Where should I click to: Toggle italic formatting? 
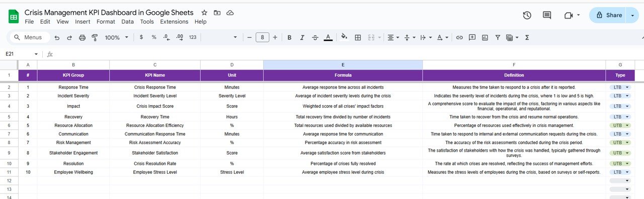302,37
